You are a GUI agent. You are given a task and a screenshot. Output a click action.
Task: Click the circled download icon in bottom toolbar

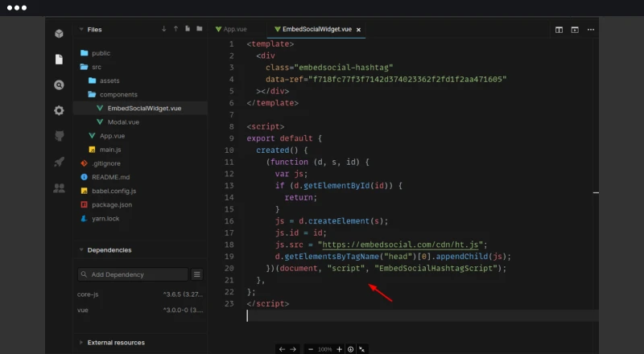coord(351,349)
